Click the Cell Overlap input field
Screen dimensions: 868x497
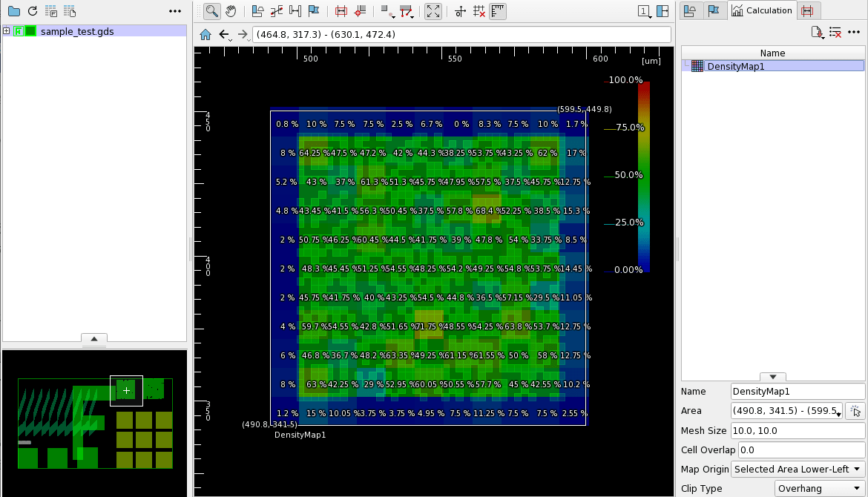click(x=801, y=450)
